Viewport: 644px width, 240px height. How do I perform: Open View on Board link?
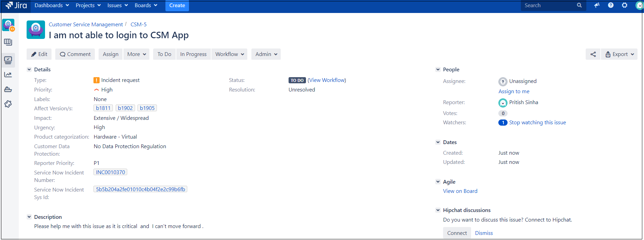point(460,191)
